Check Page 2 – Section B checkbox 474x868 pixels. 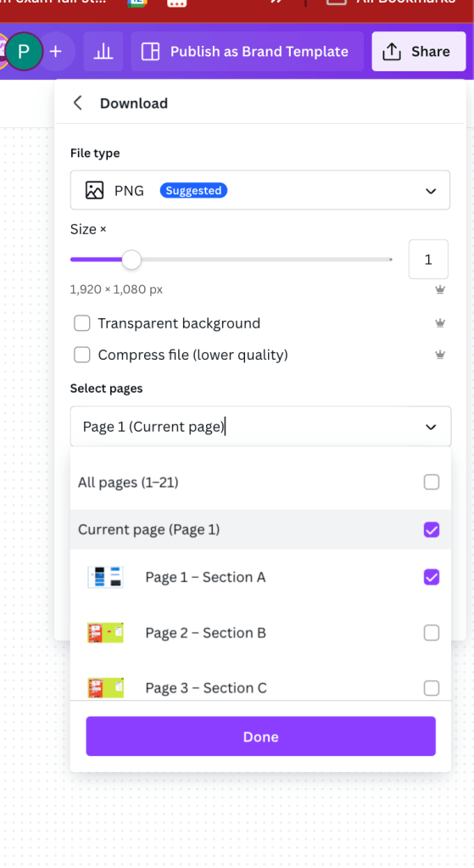point(432,633)
